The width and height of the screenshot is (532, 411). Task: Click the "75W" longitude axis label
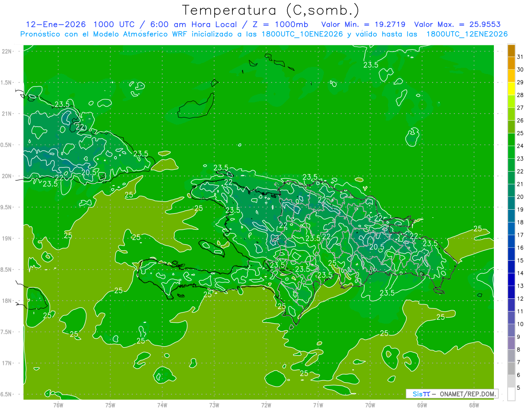coord(110,405)
